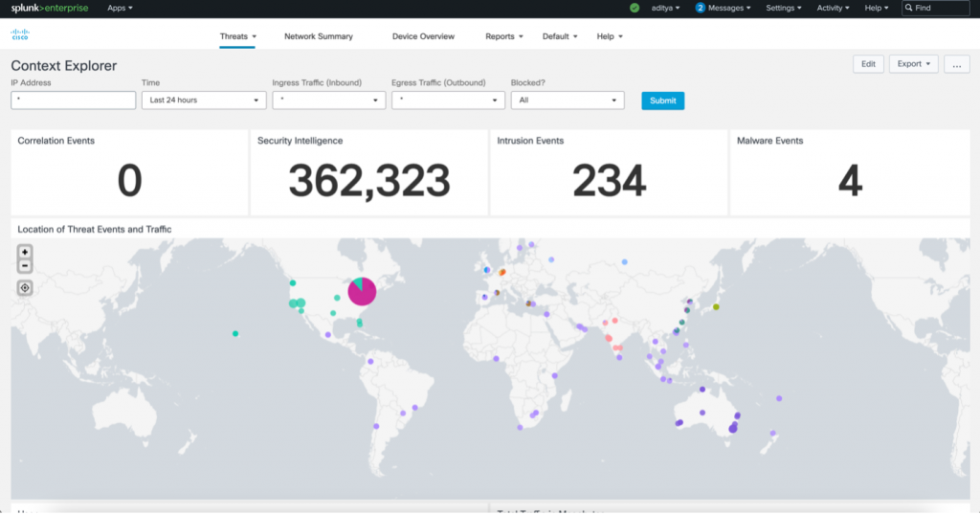Click the IP Address input field
980x515 pixels.
point(74,101)
